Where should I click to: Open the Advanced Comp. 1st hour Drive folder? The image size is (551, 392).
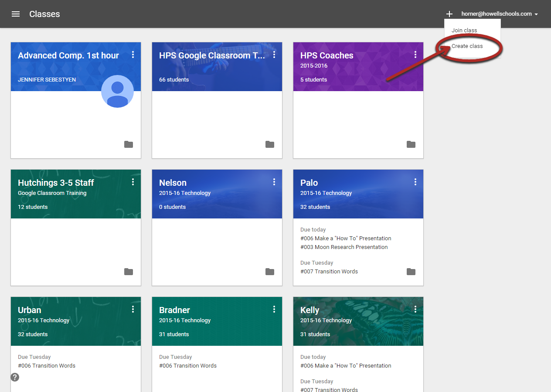point(129,144)
